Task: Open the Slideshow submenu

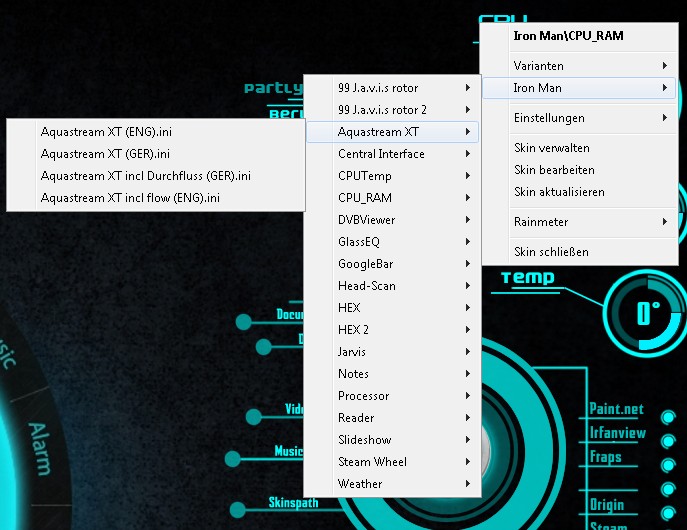Action: point(393,440)
